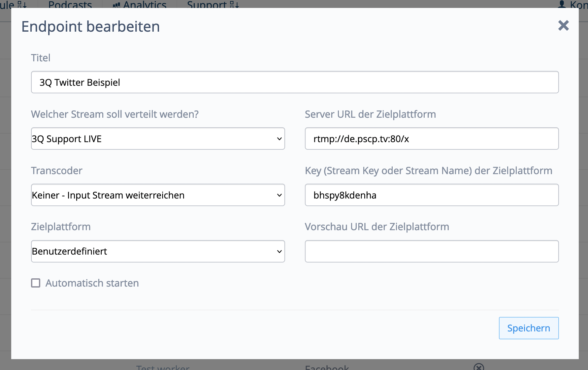Open the Transcoder dropdown
The image size is (588, 370).
click(158, 195)
